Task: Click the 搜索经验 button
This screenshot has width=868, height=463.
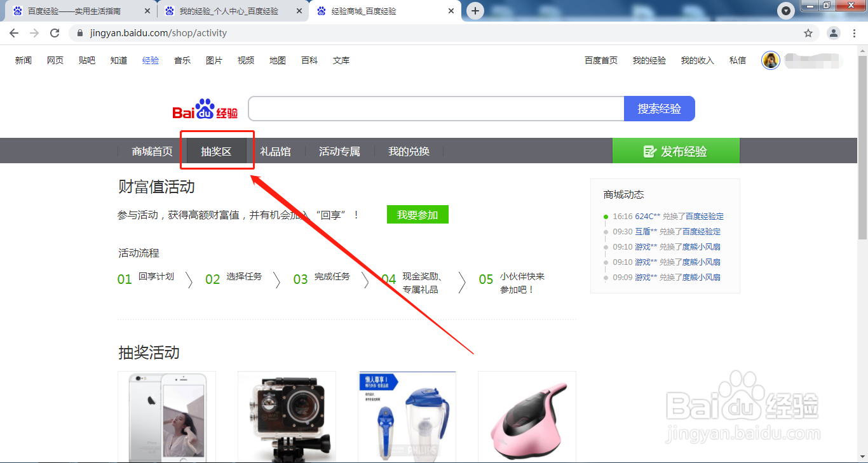Action: [x=660, y=109]
